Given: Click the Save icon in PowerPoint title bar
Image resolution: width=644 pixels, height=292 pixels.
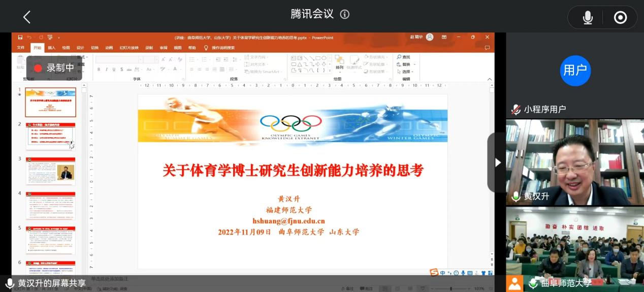Looking at the screenshot, I should (20, 38).
